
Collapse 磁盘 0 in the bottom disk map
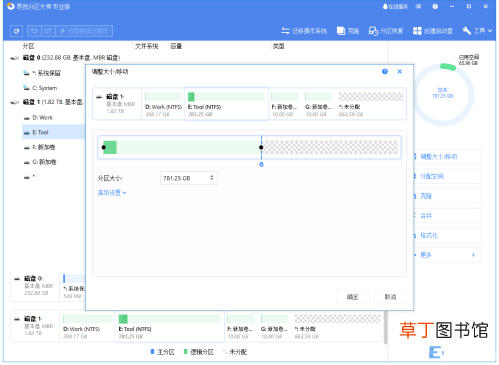click(x=17, y=278)
